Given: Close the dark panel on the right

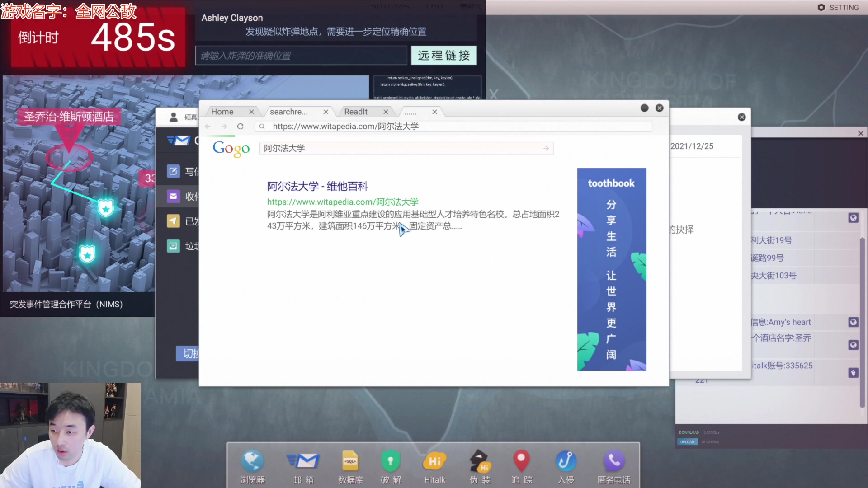Looking at the screenshot, I should click(861, 133).
